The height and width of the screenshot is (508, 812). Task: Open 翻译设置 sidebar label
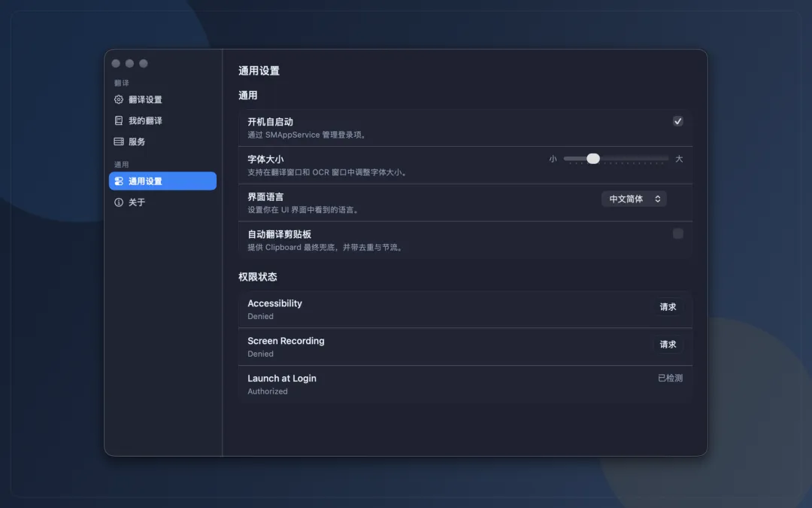pos(145,99)
